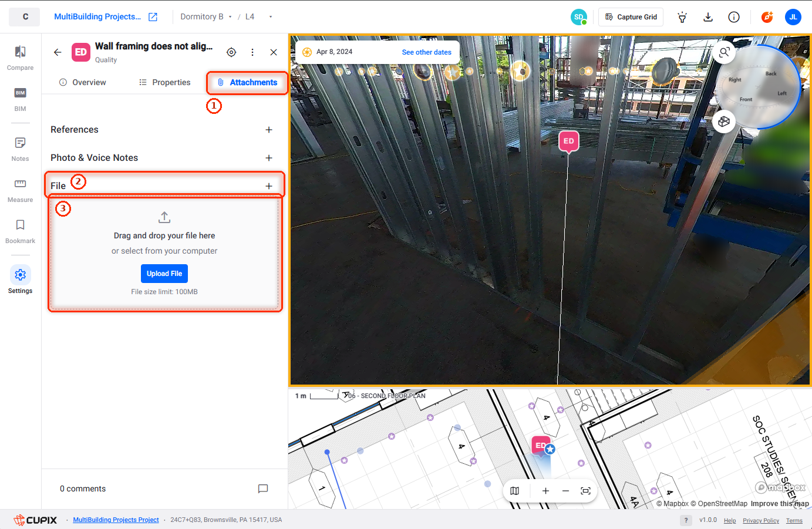Select the Measure tool

(x=20, y=190)
